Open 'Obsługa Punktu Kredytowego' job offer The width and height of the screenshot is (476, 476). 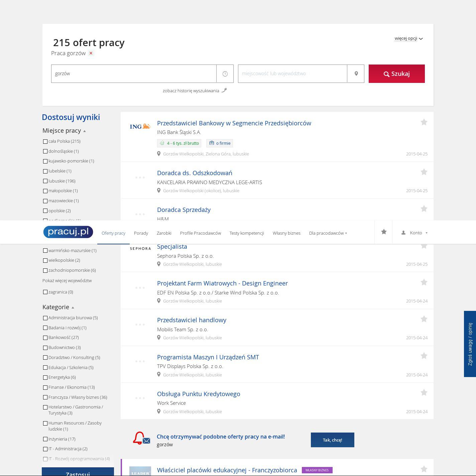tap(199, 394)
